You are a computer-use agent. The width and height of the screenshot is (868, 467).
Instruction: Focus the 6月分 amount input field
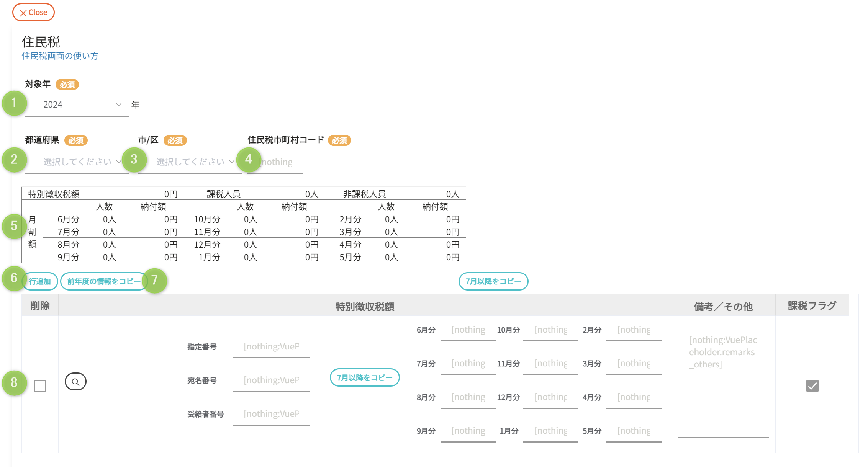coord(468,330)
